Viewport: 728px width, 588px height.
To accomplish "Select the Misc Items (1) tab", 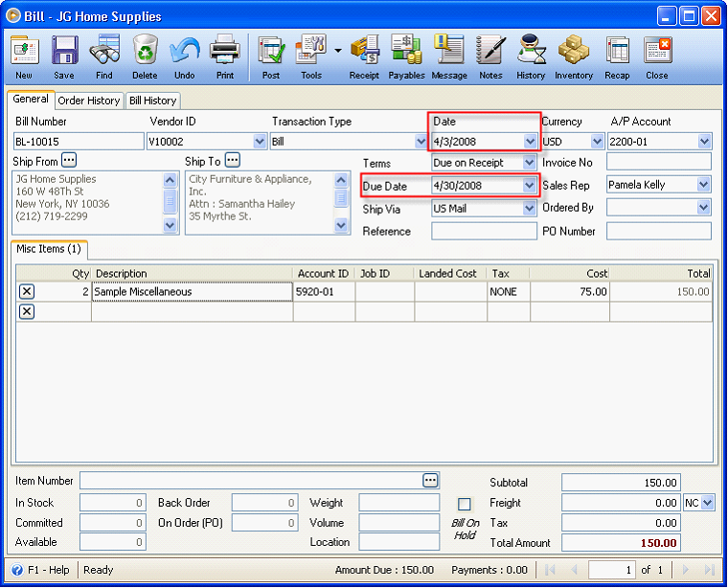I will click(49, 249).
